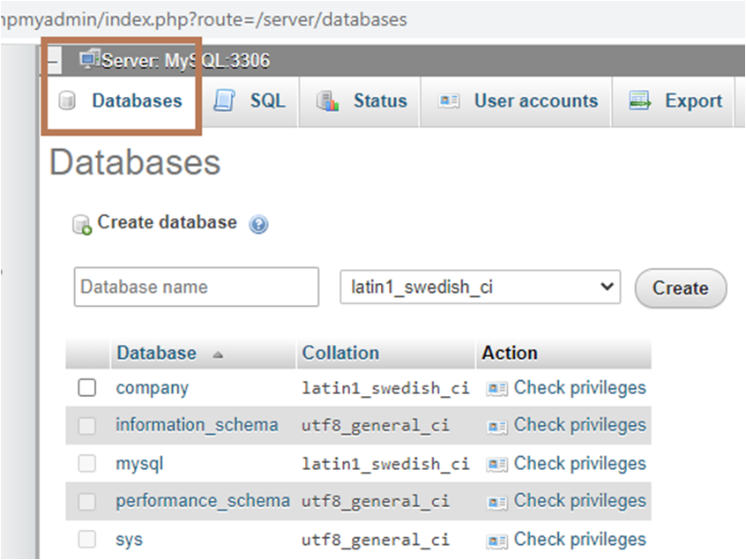Click the Status tab chart icon
The image size is (746, 560).
point(327,101)
